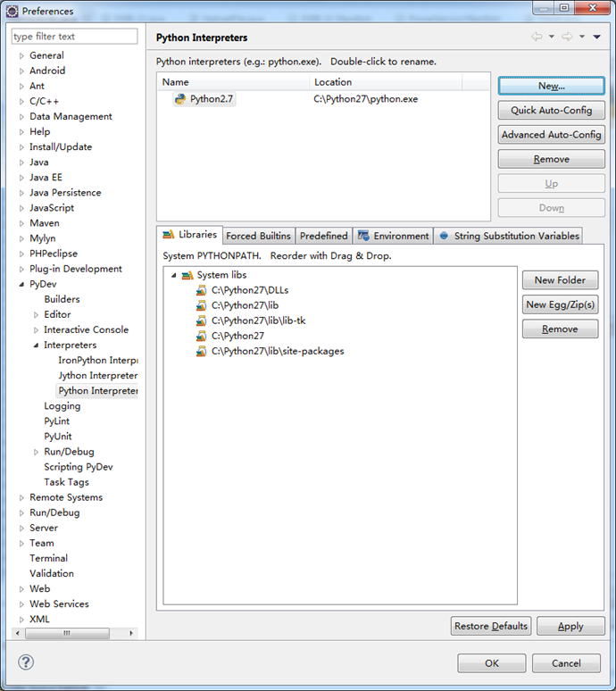Select the Scripting PyDev item

point(79,467)
